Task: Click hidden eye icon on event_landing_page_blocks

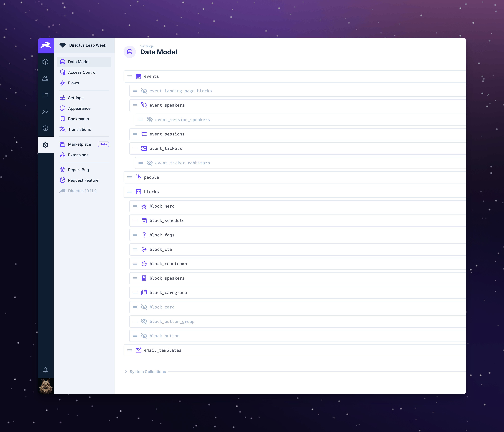Action: (x=144, y=91)
